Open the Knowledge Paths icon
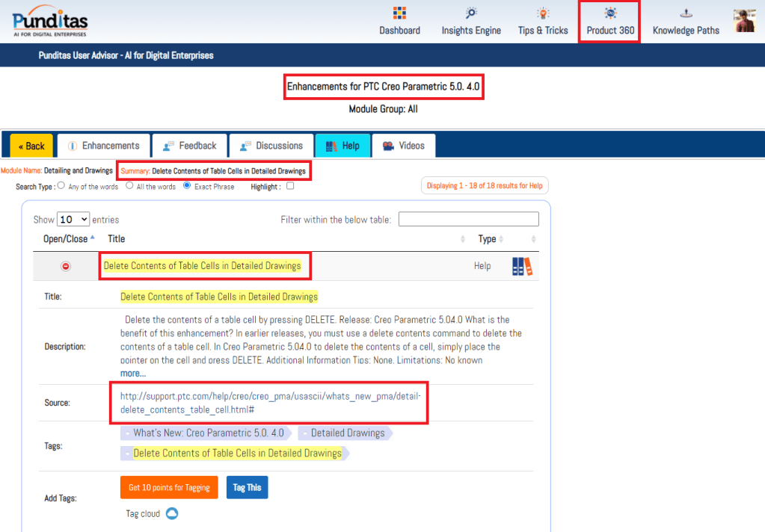The image size is (765, 532). point(686,13)
